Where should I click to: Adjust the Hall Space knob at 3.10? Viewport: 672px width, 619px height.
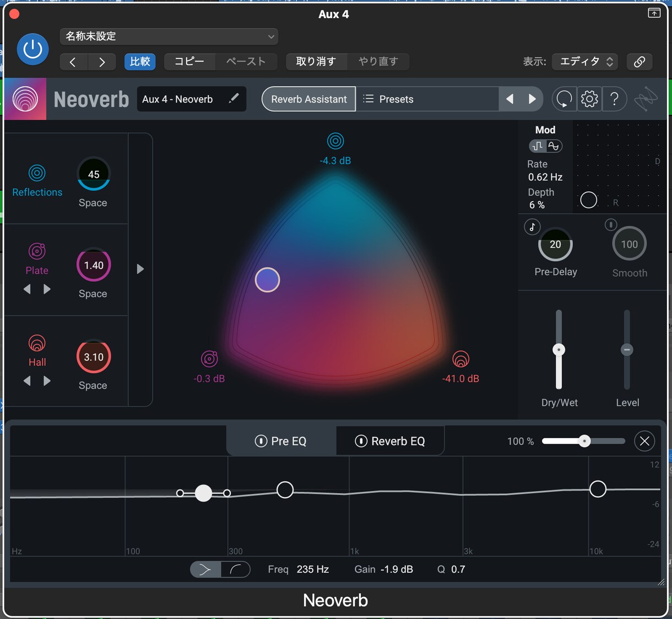94,357
